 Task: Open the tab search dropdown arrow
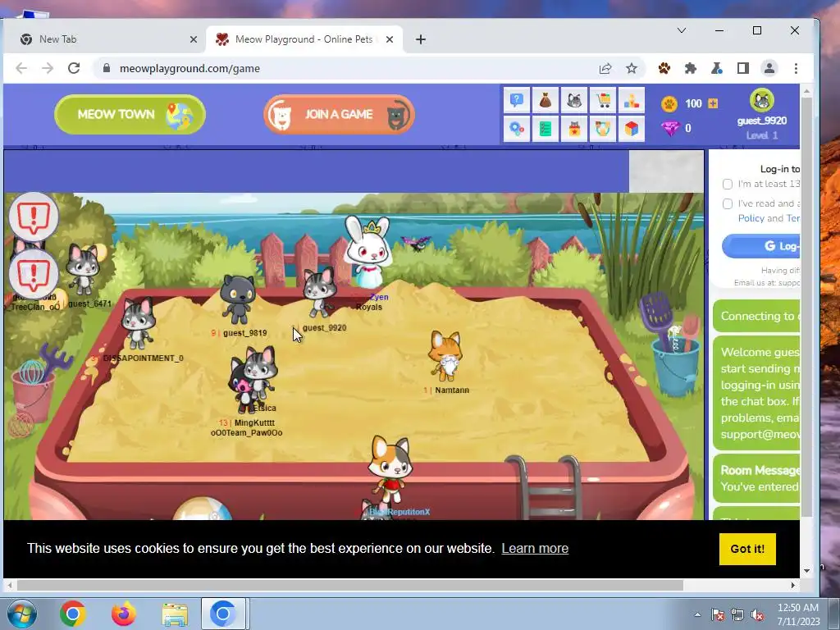point(682,30)
